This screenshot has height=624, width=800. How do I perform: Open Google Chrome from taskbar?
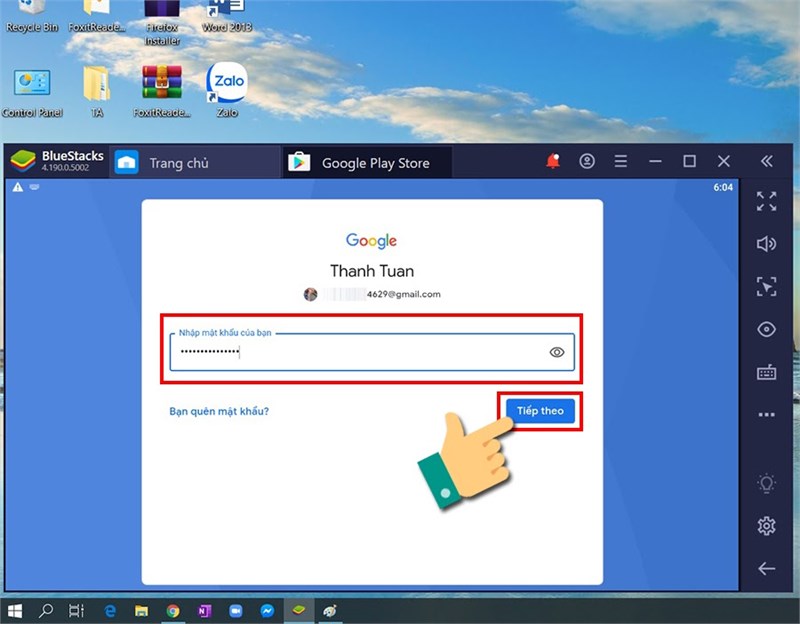tap(173, 611)
